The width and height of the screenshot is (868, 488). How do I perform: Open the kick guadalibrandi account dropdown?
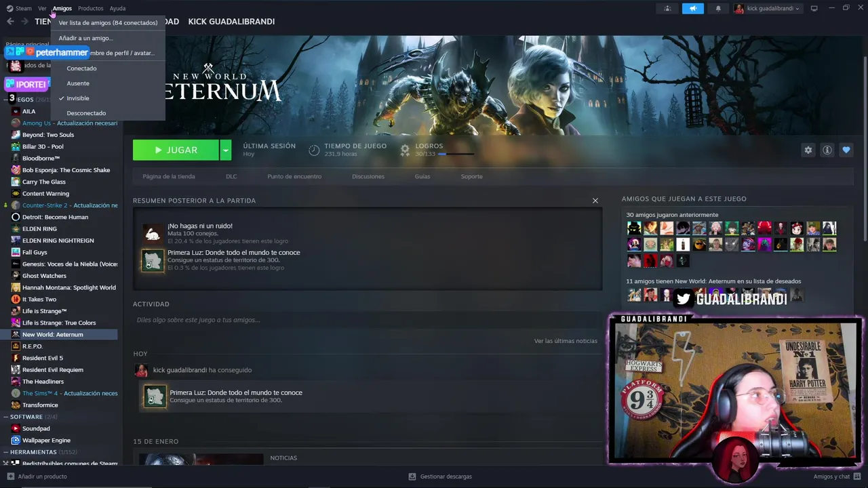point(768,8)
